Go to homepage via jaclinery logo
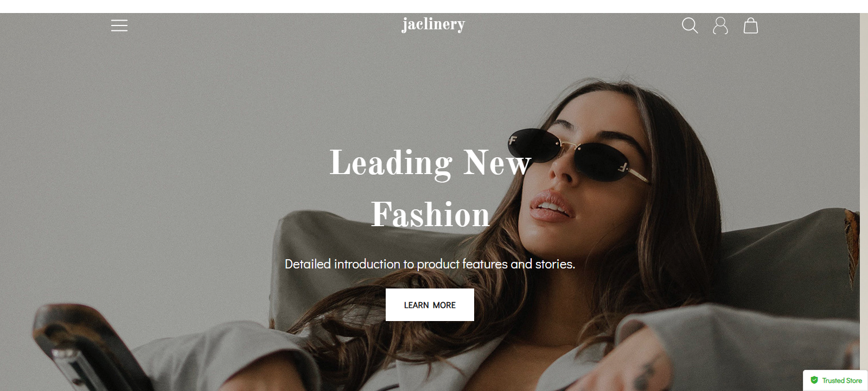The width and height of the screenshot is (868, 391). (433, 24)
